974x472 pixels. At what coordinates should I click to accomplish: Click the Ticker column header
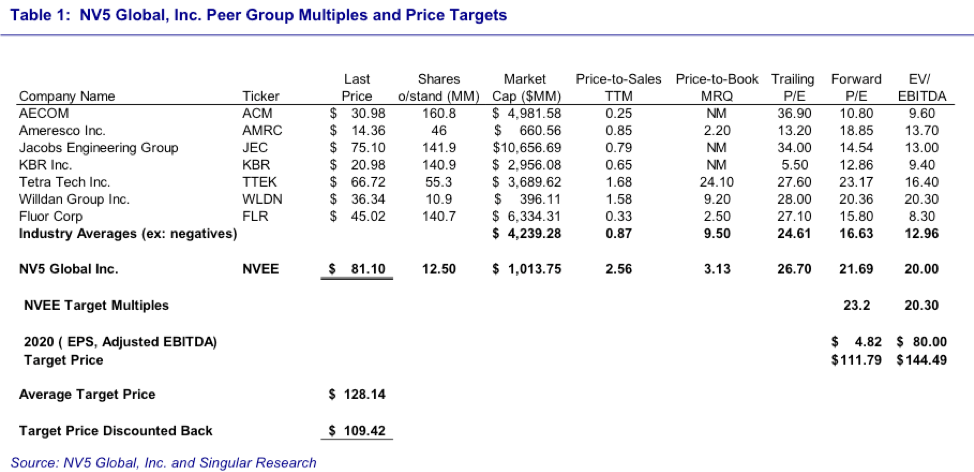point(261,97)
